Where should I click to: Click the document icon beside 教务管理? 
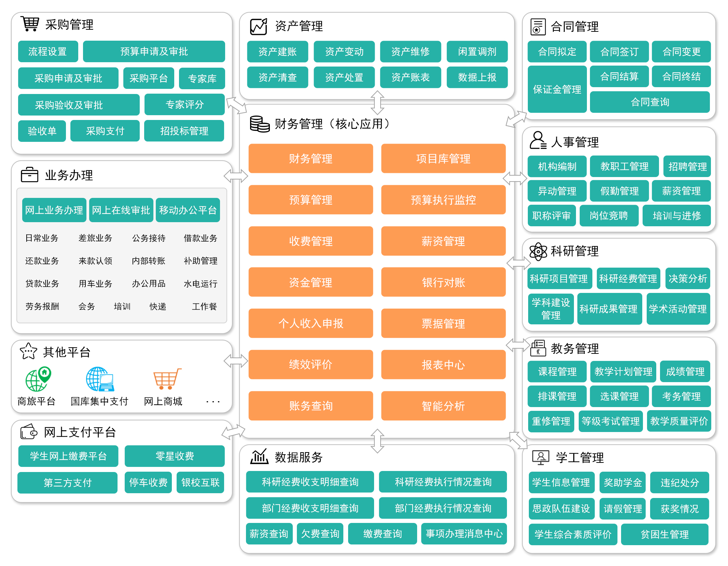pyautogui.click(x=538, y=348)
